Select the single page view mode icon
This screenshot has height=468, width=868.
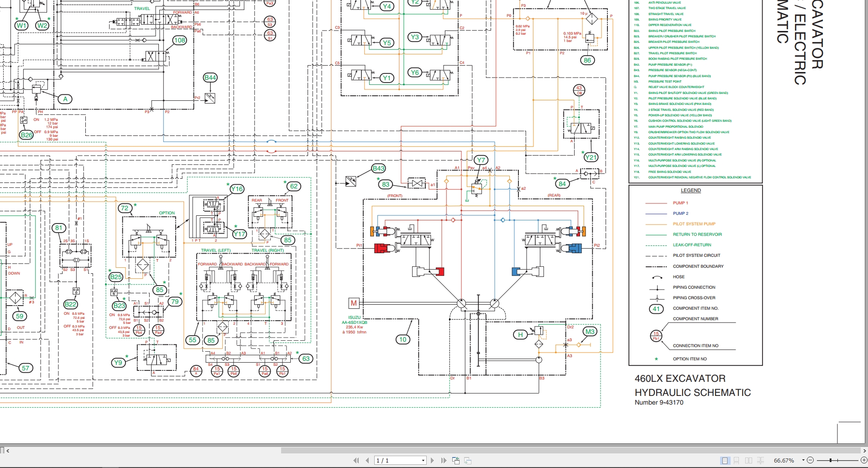click(x=725, y=461)
